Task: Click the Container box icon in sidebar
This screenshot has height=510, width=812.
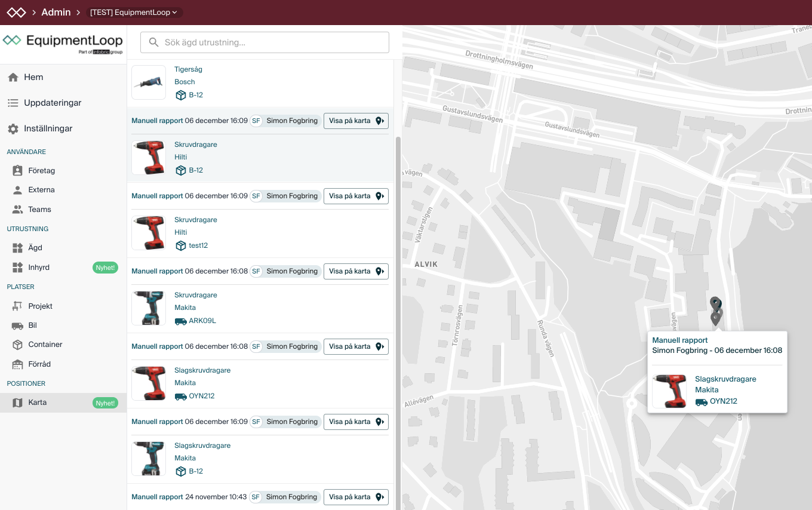Action: point(17,345)
